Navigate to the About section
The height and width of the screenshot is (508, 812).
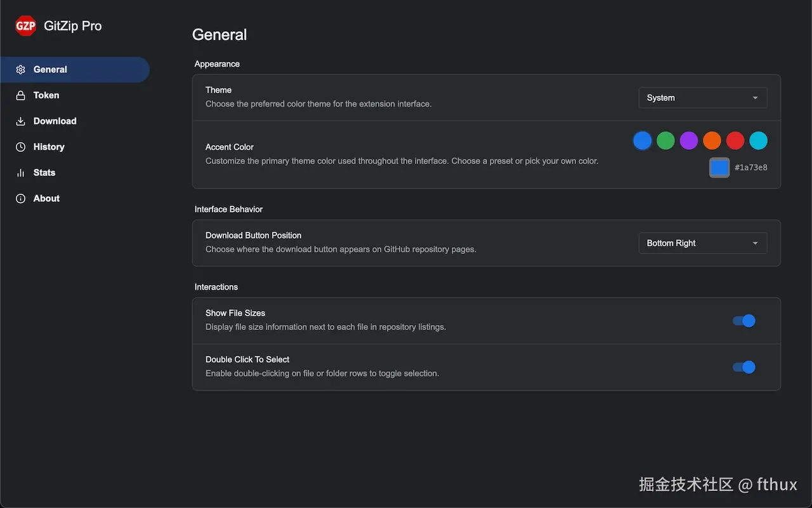(x=75, y=199)
